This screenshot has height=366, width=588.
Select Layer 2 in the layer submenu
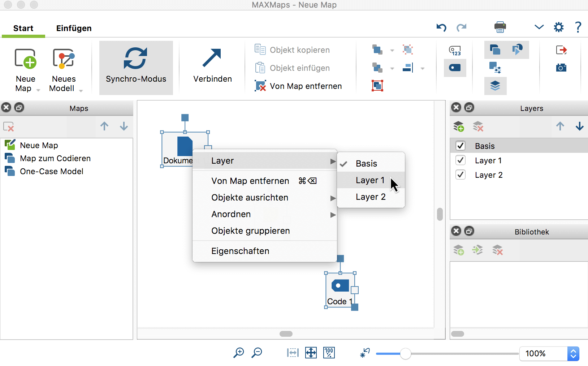[x=371, y=197]
